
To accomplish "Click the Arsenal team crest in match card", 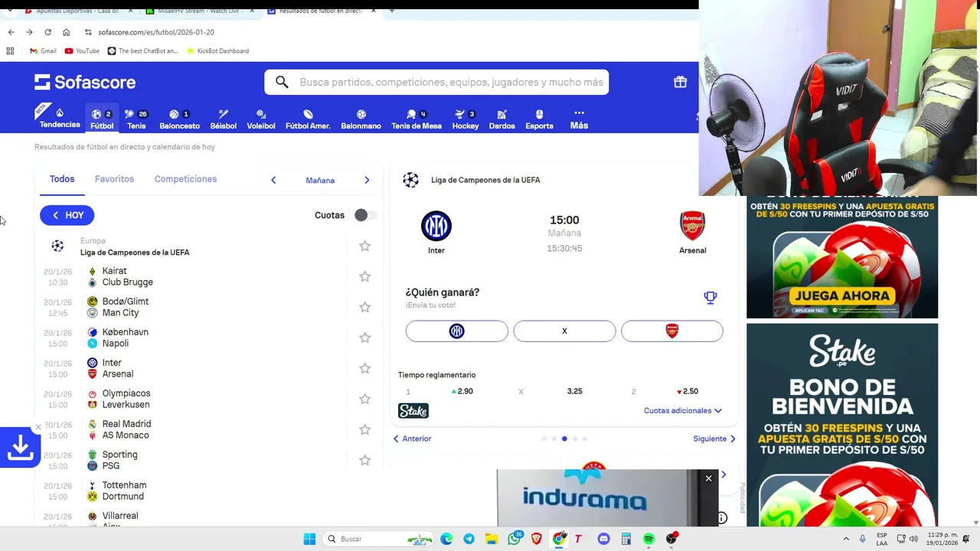I will point(692,226).
